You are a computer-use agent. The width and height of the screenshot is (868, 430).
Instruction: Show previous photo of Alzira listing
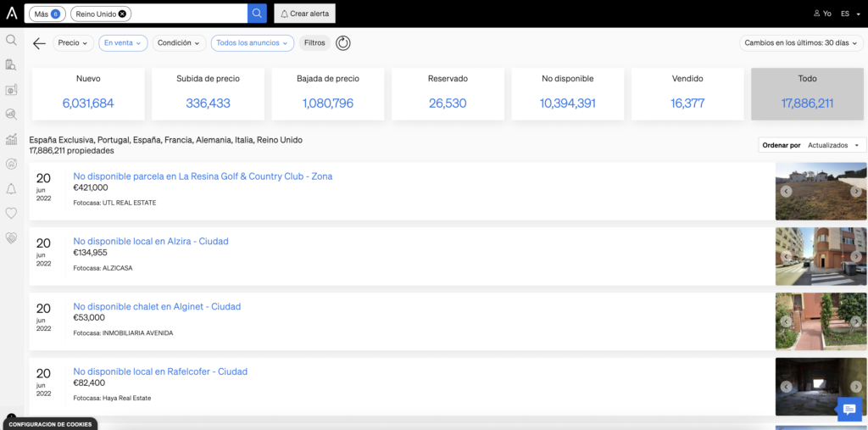point(786,257)
